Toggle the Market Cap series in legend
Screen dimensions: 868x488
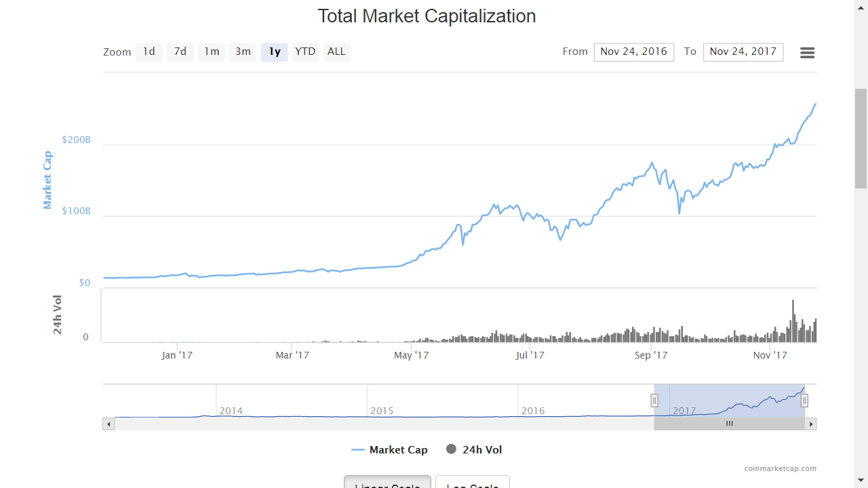point(390,450)
